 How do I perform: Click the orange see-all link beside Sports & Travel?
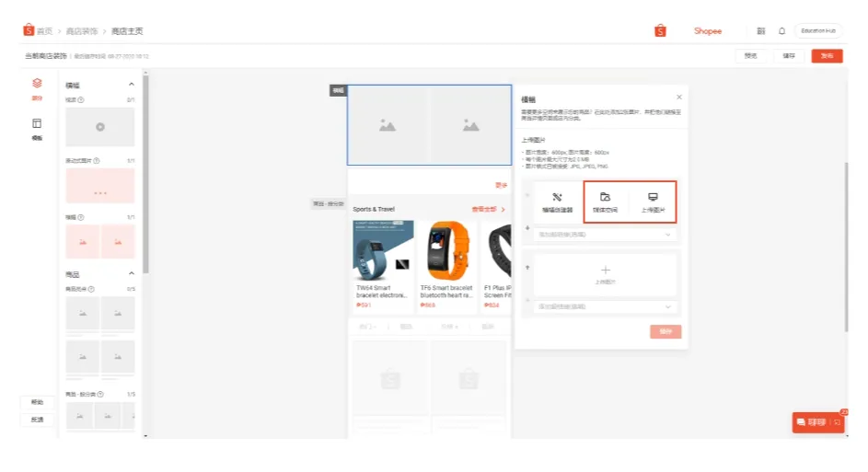coord(488,209)
